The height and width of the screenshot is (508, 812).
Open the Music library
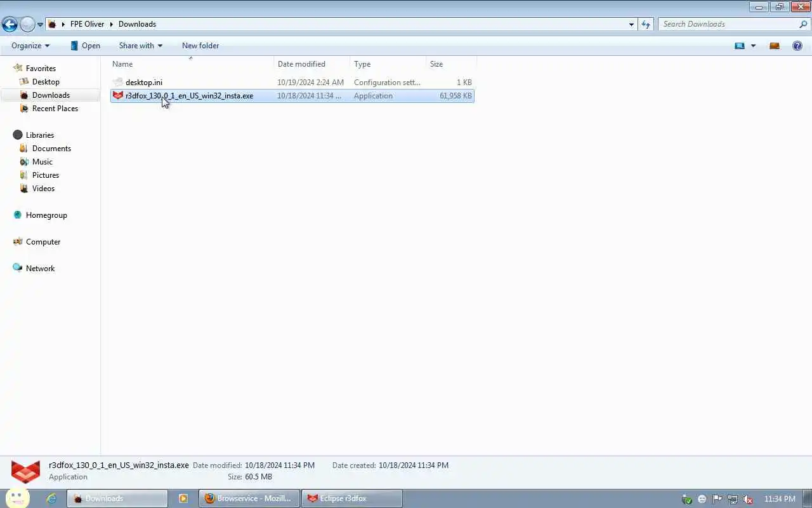(43, 162)
